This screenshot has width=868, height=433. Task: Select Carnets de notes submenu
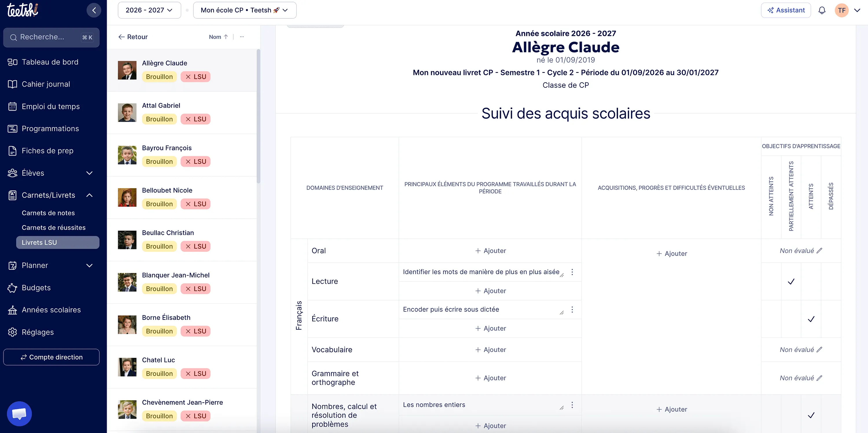tap(48, 213)
